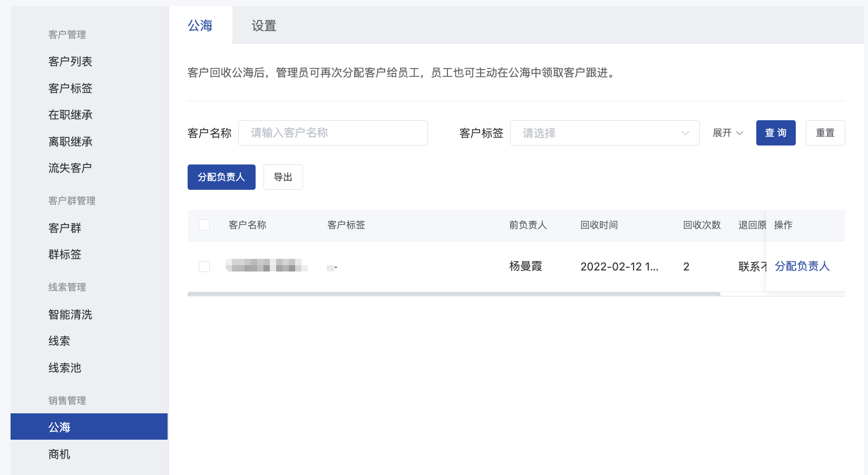Open 在职继承 in sidebar
The image size is (868, 475).
[x=70, y=115]
